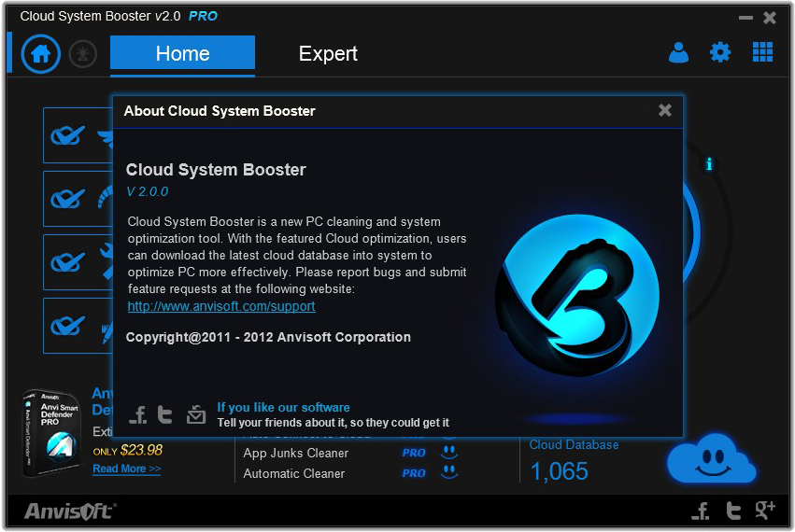Click the 1,065 cloud database count
Image resolution: width=795 pixels, height=532 pixels.
(560, 471)
